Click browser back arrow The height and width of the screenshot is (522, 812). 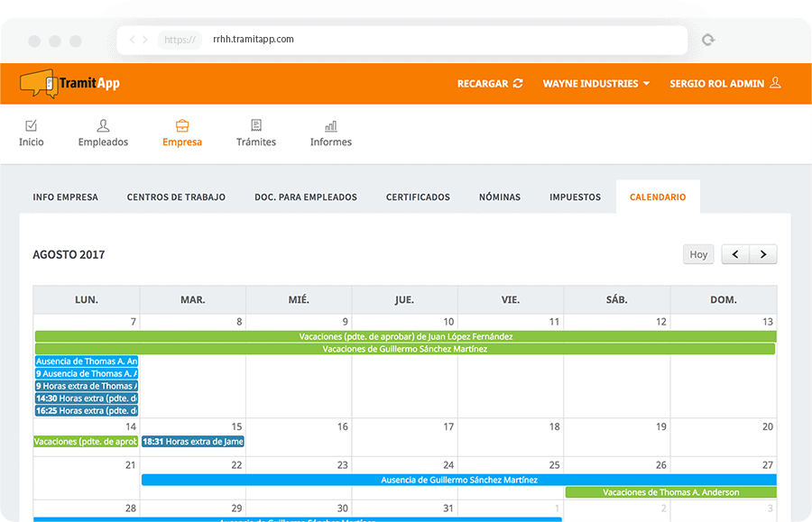(x=133, y=40)
